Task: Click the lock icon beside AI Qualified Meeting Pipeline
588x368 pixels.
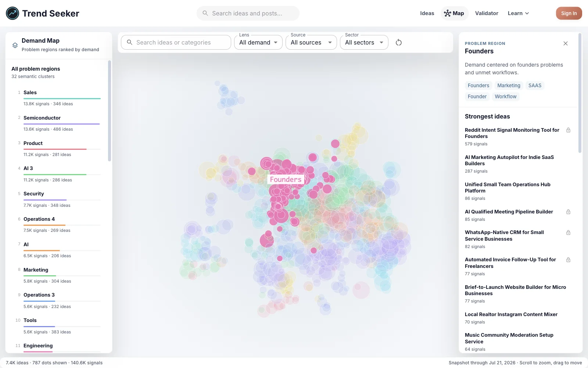Action: pos(568,212)
